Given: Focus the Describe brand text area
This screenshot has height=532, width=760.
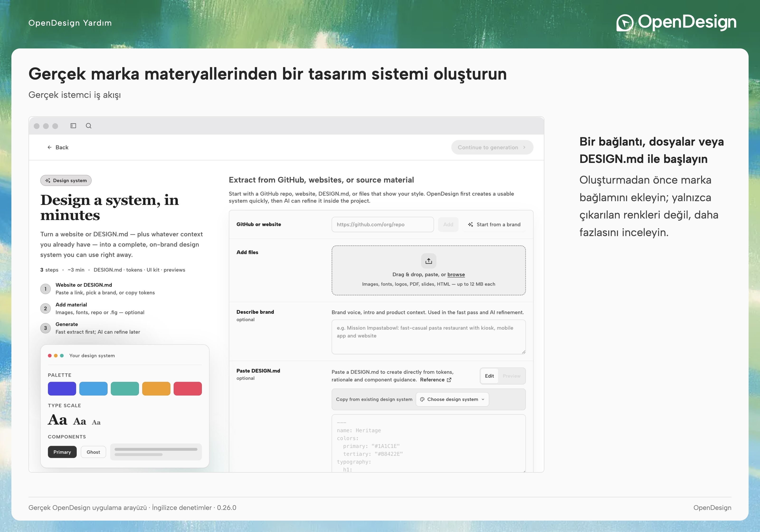Looking at the screenshot, I should click(428, 337).
